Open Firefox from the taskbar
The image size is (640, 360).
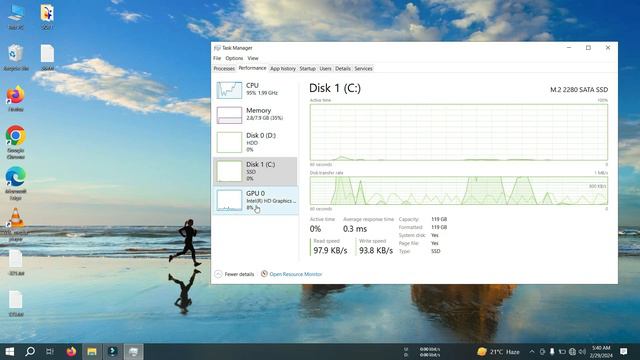pyautogui.click(x=71, y=351)
